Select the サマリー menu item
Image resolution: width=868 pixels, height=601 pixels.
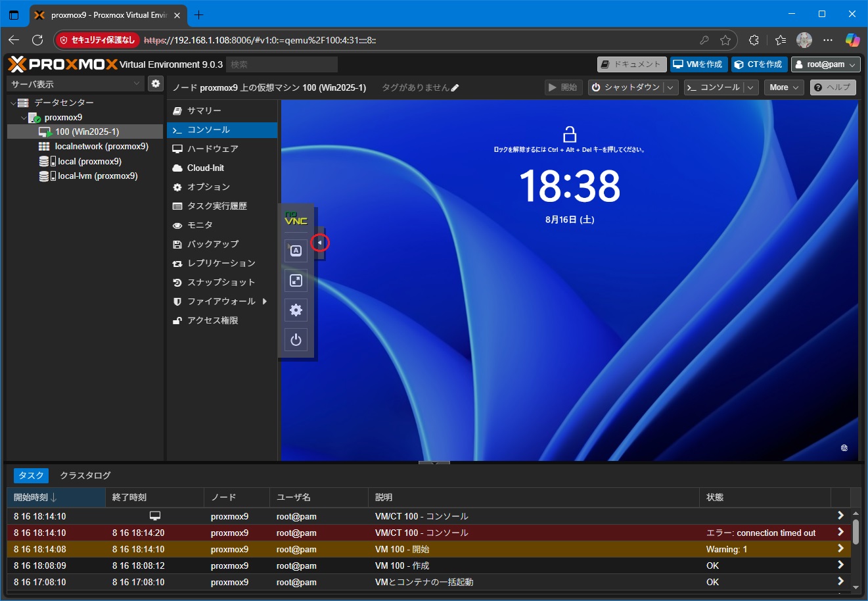[x=222, y=110]
